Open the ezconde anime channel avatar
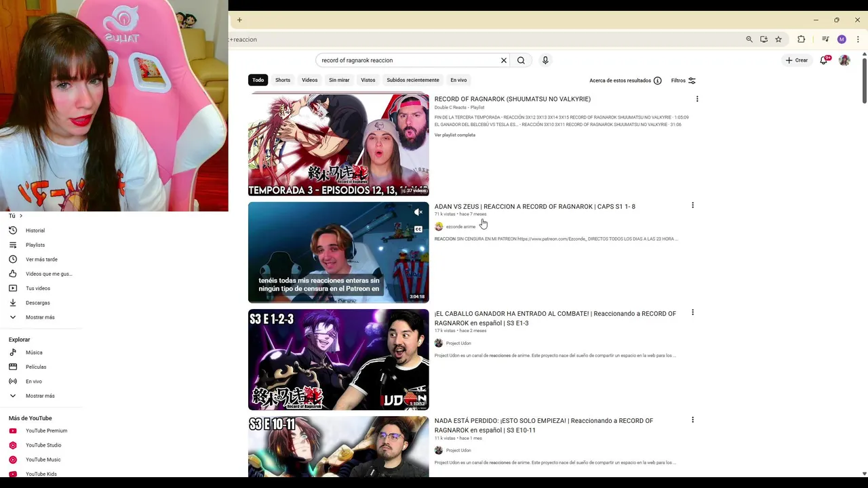Screen dimensions: 868x488 pyautogui.click(x=439, y=226)
